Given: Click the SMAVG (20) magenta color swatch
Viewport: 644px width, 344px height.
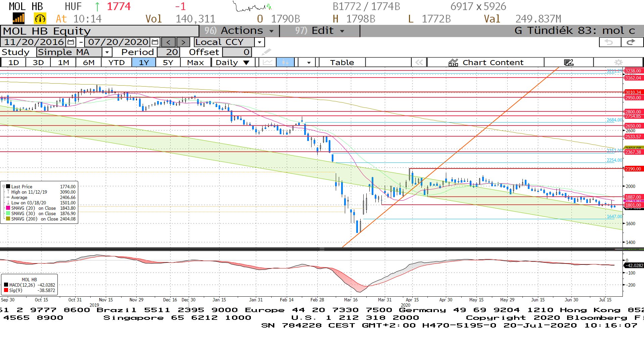Looking at the screenshot, I should point(8,208).
